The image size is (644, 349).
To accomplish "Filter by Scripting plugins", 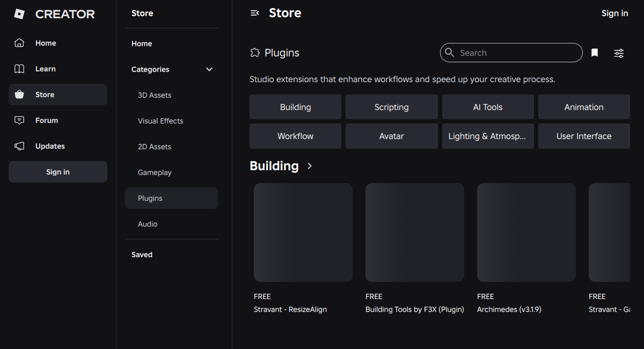I will coord(392,107).
